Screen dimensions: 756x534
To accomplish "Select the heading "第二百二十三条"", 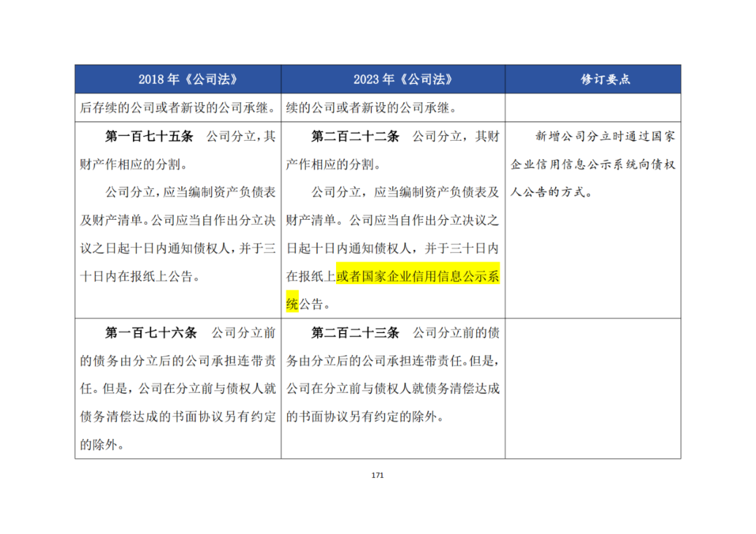I will (x=356, y=332).
